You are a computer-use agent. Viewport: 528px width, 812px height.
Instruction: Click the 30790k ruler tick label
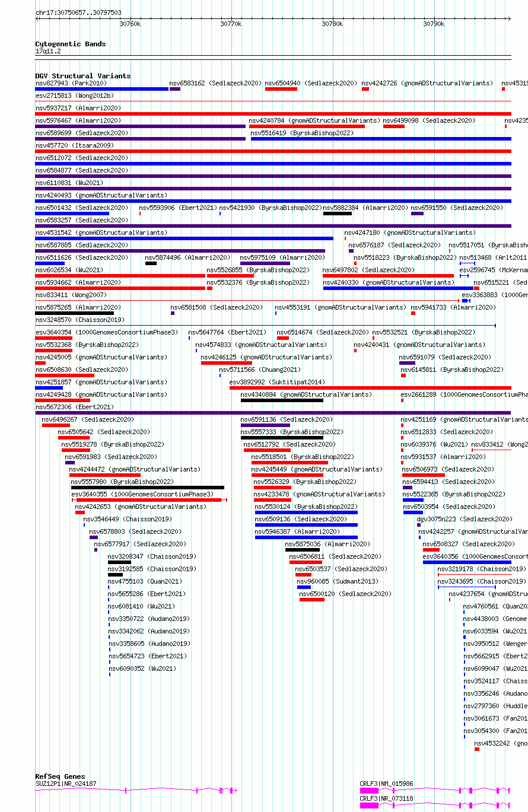click(434, 24)
